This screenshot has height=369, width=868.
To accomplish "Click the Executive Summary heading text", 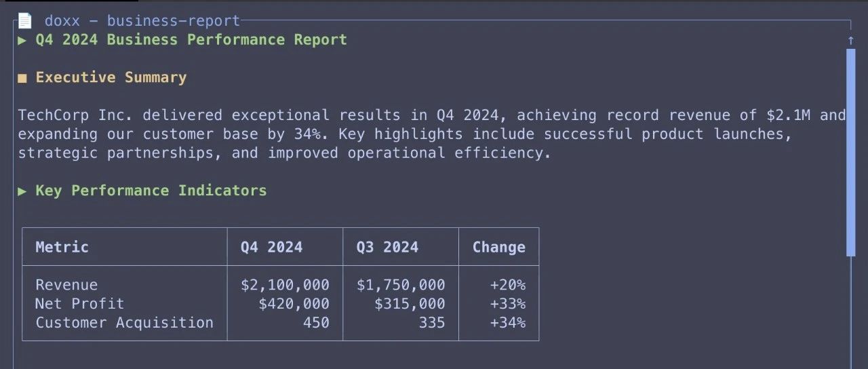I will click(111, 77).
